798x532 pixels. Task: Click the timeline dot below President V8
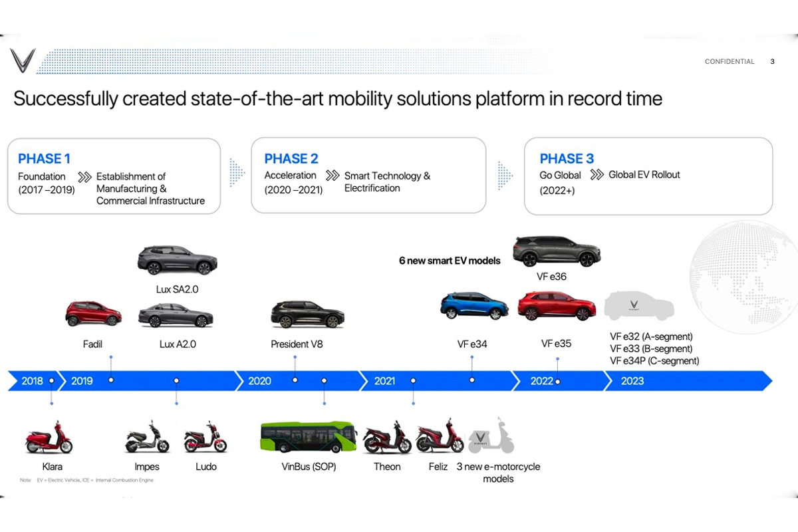[295, 380]
